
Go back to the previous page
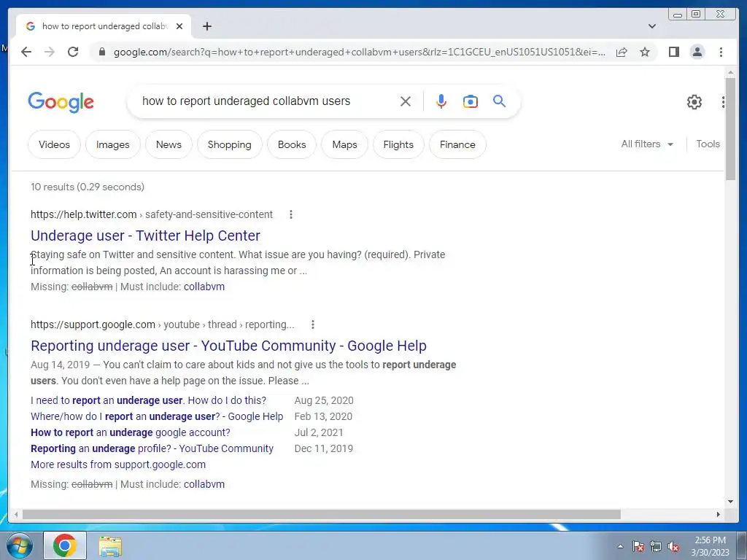point(26,52)
